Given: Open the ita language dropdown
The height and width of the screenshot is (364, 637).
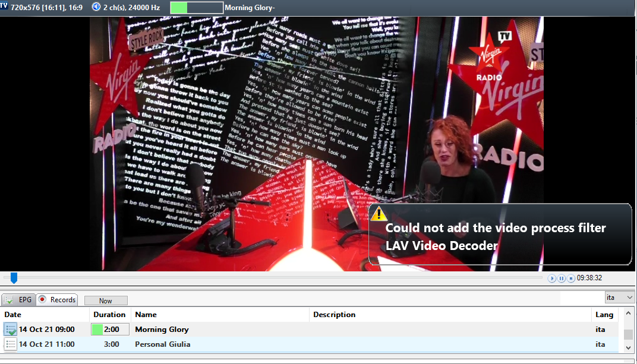Looking at the screenshot, I should 619,297.
